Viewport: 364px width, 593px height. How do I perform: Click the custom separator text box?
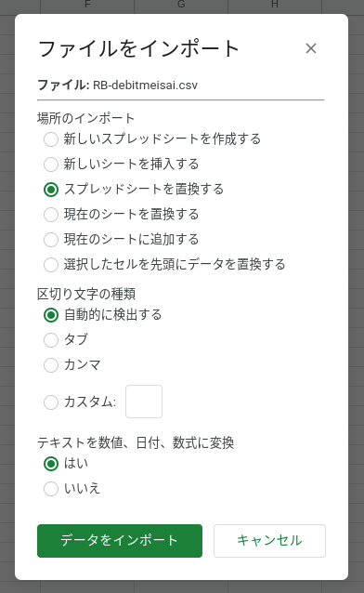point(144,402)
